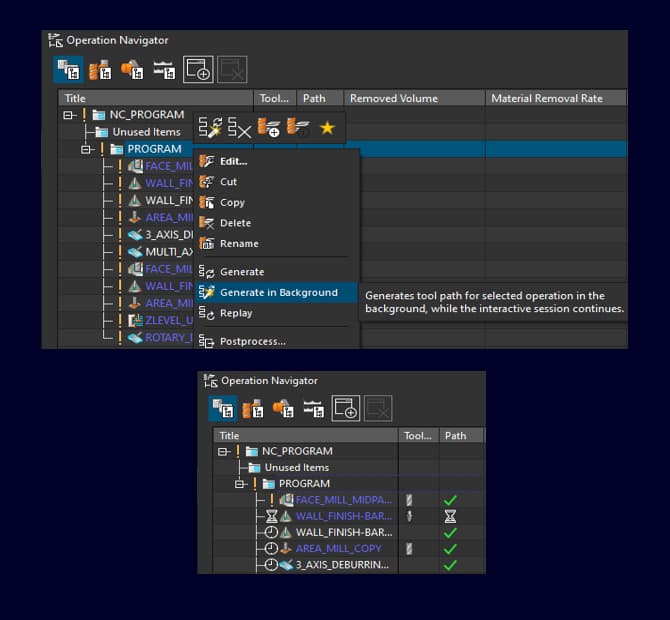Image resolution: width=670 pixels, height=620 pixels.
Task: Collapse the PROGRAM node in the lower tree
Action: pyautogui.click(x=241, y=484)
